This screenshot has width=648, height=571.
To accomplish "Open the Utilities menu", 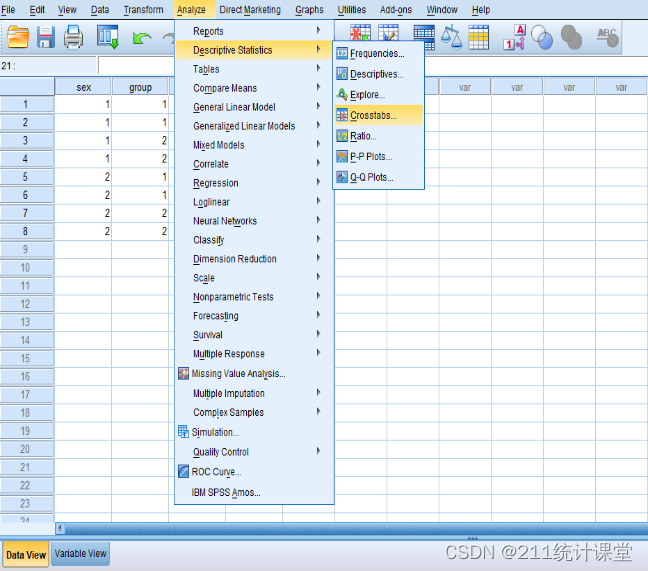I will click(x=352, y=10).
